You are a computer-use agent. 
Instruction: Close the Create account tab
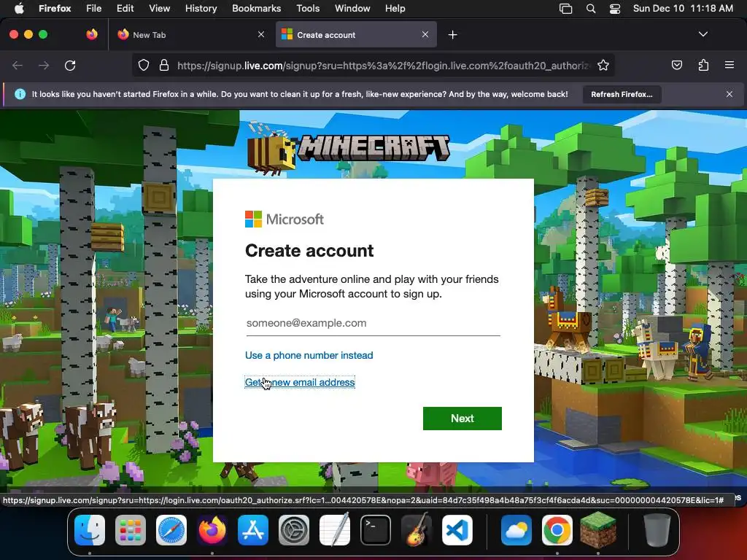425,34
